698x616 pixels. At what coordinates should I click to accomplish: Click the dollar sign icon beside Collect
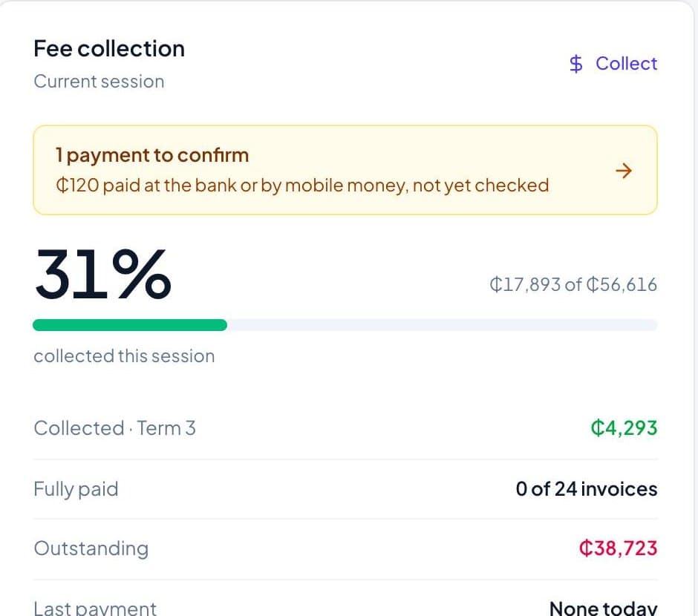coord(575,64)
